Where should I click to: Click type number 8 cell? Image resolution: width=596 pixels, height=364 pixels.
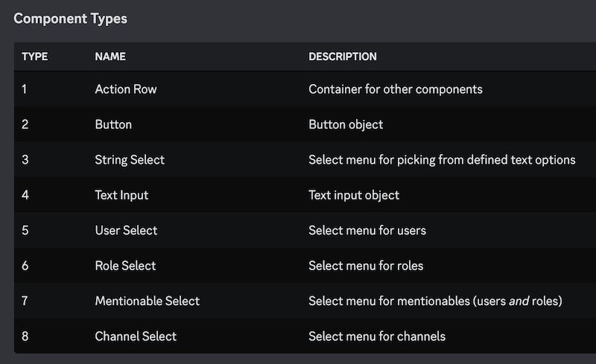(x=25, y=336)
